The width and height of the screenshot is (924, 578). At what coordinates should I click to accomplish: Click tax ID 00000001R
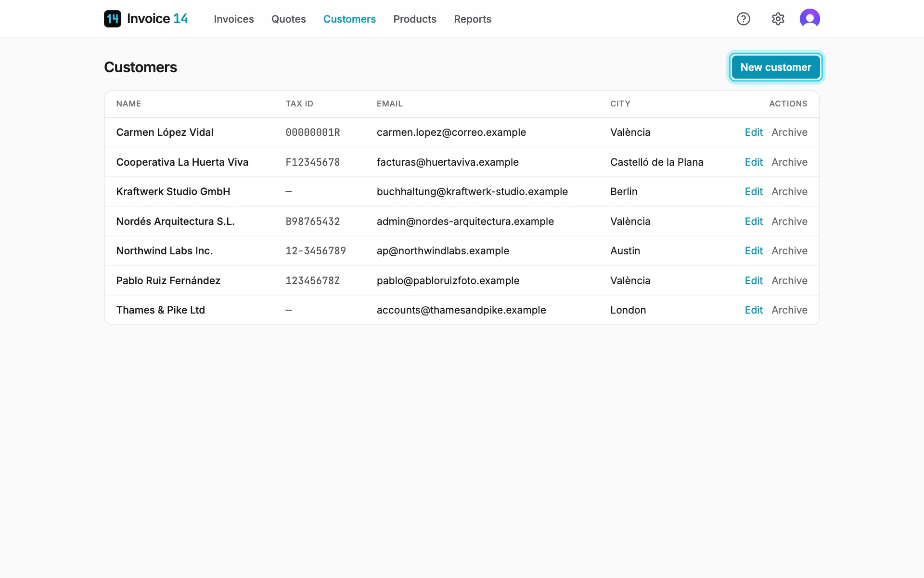[x=313, y=132]
